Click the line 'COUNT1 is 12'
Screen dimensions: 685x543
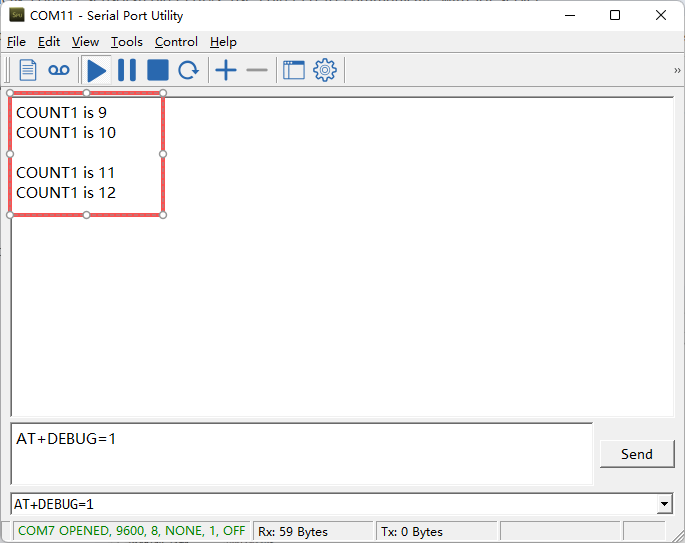(66, 193)
